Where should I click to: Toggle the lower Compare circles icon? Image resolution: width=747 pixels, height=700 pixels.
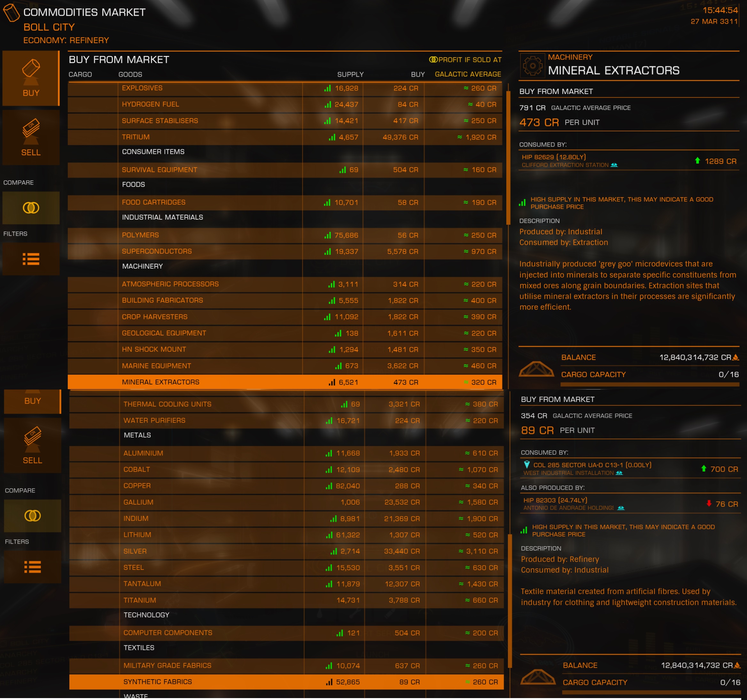pos(32,516)
